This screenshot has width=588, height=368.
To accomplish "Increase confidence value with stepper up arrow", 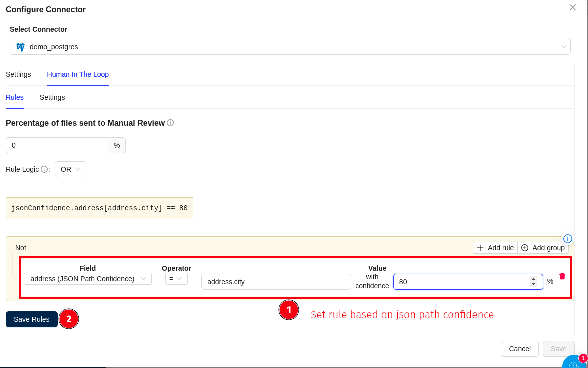I will (x=533, y=279).
